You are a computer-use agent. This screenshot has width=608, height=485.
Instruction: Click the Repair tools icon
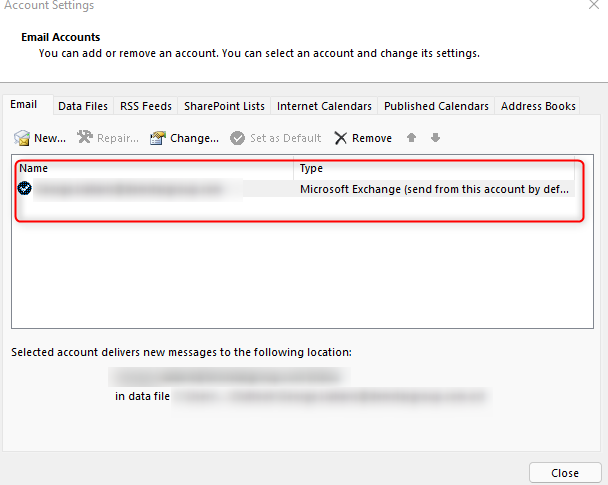coord(85,138)
